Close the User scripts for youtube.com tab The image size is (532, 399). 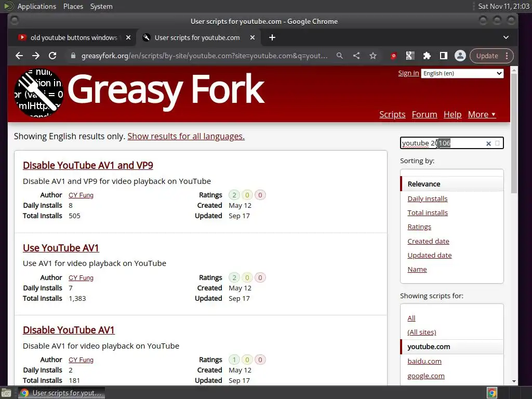(252, 37)
